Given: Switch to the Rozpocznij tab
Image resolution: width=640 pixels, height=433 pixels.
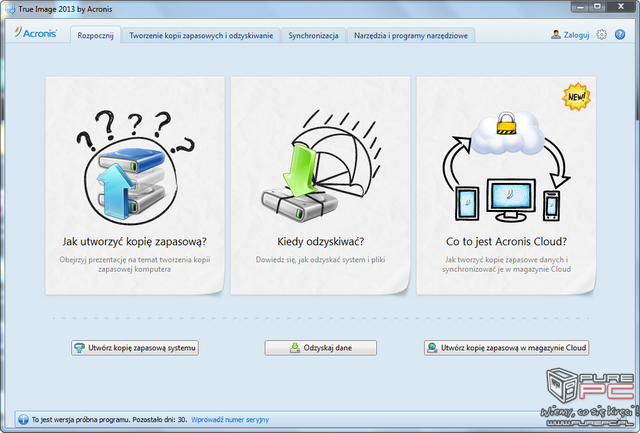Looking at the screenshot, I should (96, 36).
